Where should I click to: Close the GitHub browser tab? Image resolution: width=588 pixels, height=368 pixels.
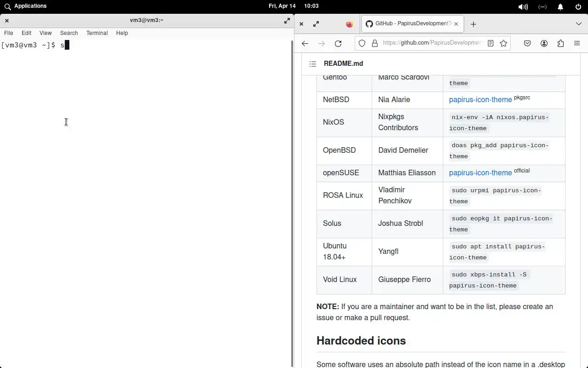[456, 24]
